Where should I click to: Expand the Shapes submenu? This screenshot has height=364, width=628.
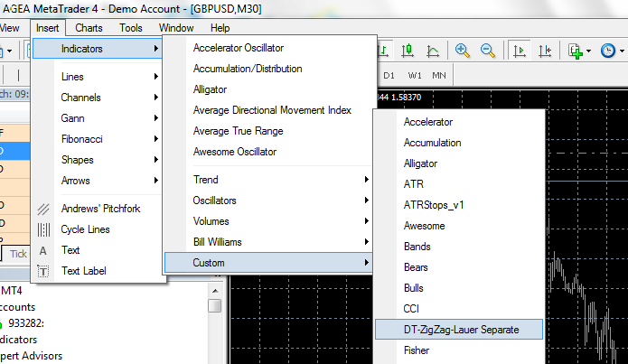(x=97, y=160)
